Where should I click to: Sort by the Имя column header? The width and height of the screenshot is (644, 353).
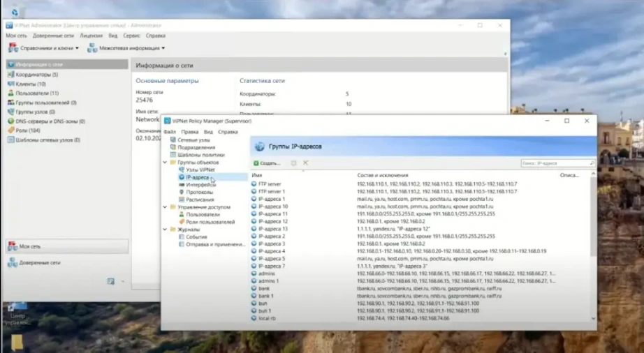257,175
